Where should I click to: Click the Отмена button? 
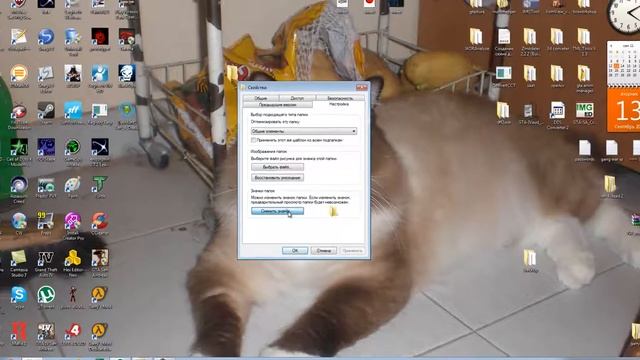pyautogui.click(x=324, y=251)
